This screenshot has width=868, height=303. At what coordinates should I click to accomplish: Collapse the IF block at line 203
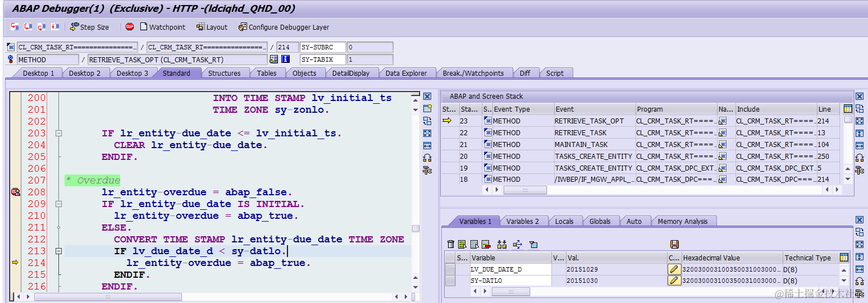point(58,134)
